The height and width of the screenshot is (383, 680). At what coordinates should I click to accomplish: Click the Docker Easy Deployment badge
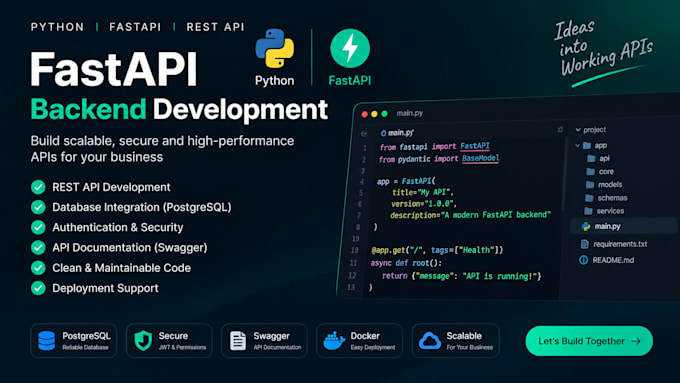[360, 340]
